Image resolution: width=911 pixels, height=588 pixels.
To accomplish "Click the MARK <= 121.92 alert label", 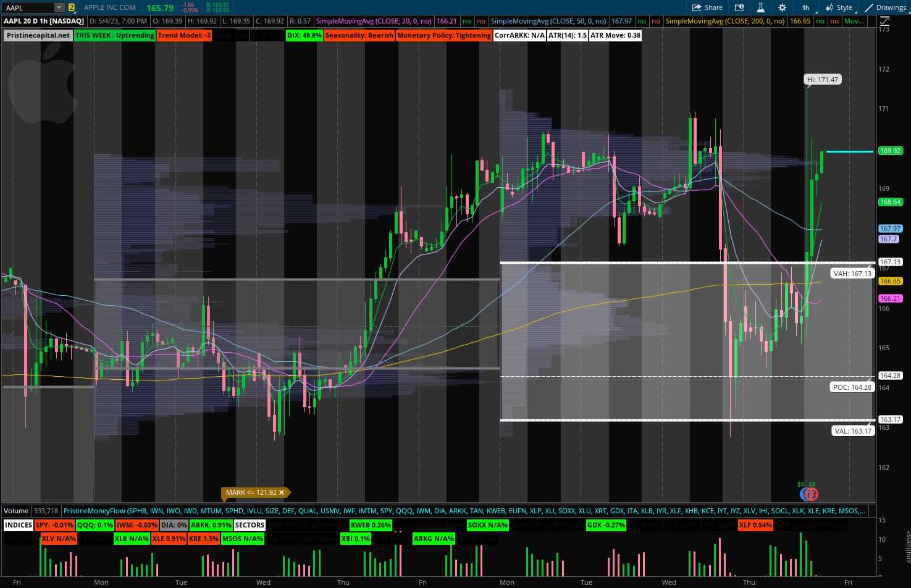I will (x=251, y=492).
